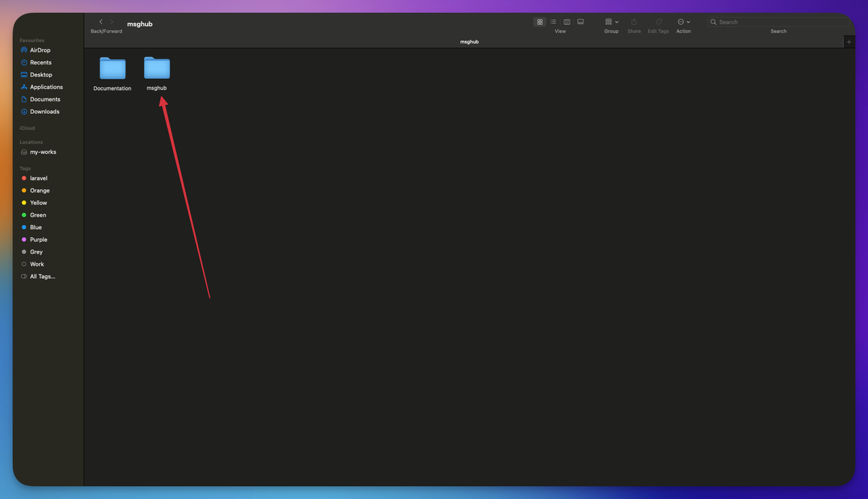Go forward with the Forward chevron
The width and height of the screenshot is (868, 499).
(113, 22)
